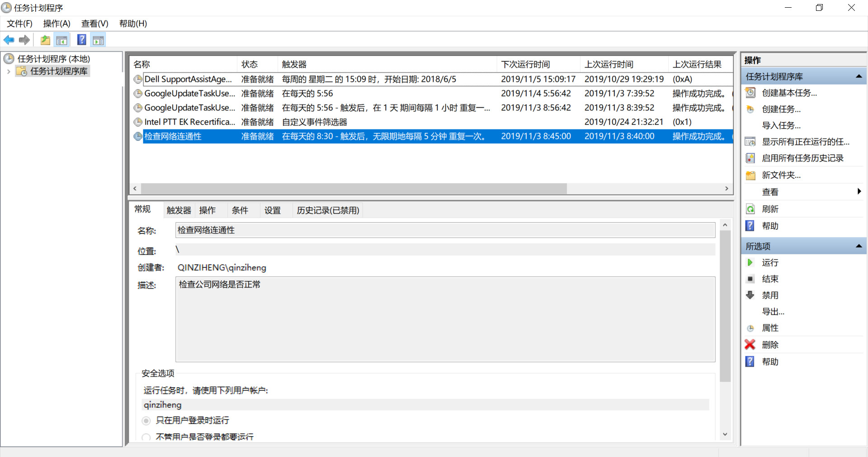This screenshot has height=457, width=868.
Task: Collapse the 所选项 actions section
Action: 859,246
